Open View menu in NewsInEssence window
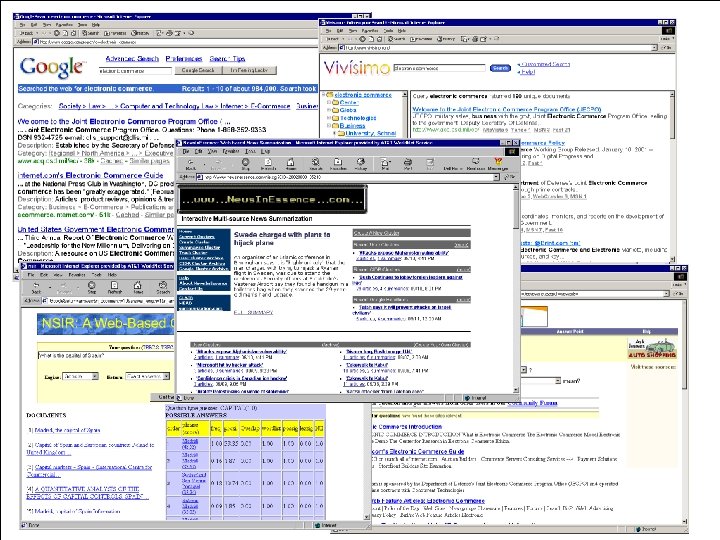 [x=212, y=151]
